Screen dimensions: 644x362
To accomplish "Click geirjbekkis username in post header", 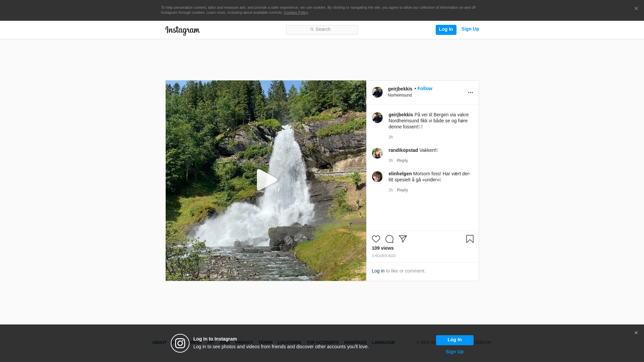I will 400,89.
